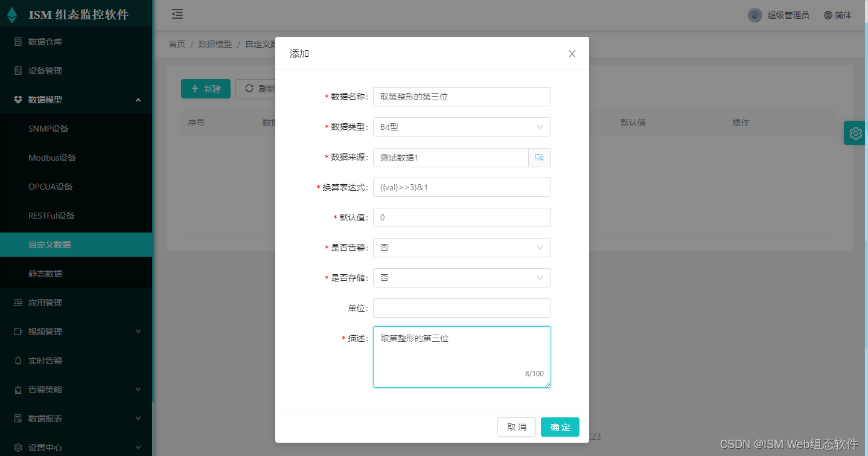The width and height of the screenshot is (868, 456).
Task: Click the browse icon beside 数据来源 field
Action: pyautogui.click(x=539, y=158)
